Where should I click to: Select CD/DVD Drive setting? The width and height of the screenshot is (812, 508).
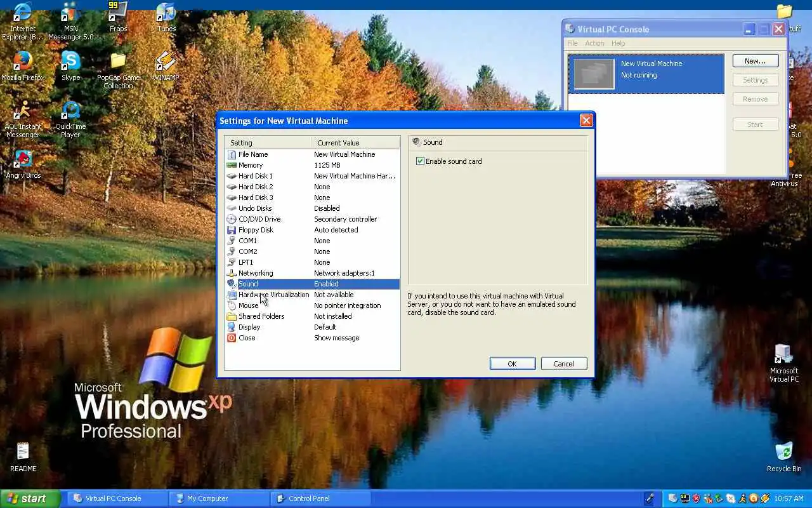(x=312, y=219)
